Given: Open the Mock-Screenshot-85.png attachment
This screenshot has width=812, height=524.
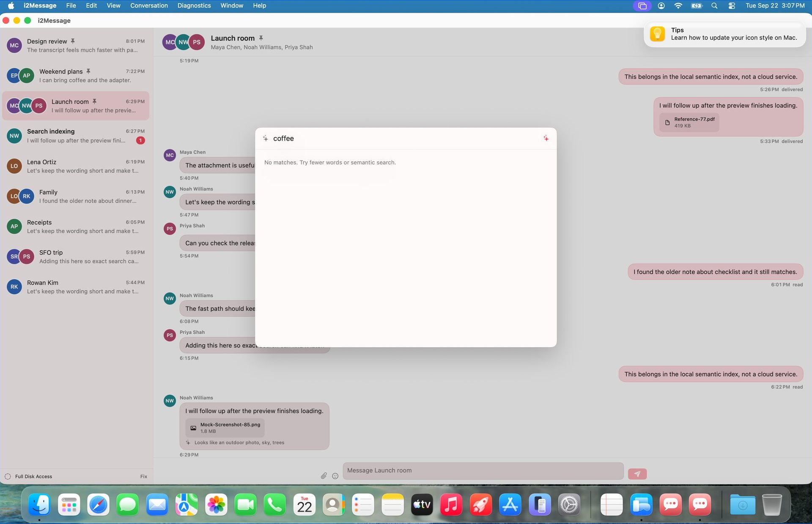Looking at the screenshot, I should 225,428.
